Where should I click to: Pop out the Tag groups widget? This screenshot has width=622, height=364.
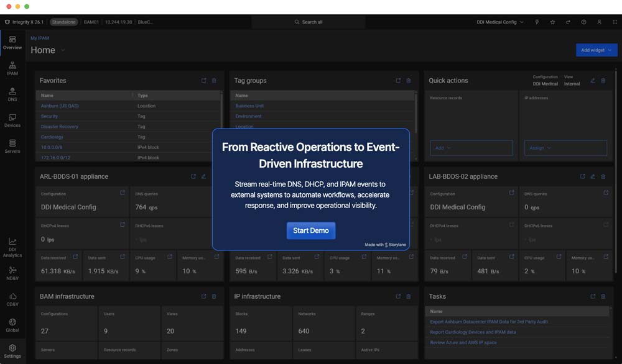(x=398, y=80)
